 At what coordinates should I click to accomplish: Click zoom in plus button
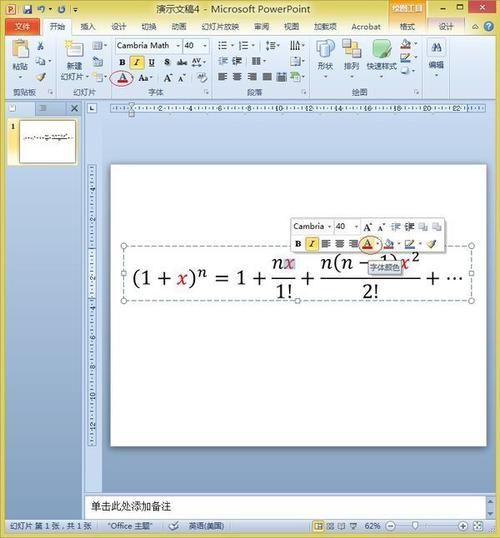pyautogui.click(x=462, y=526)
